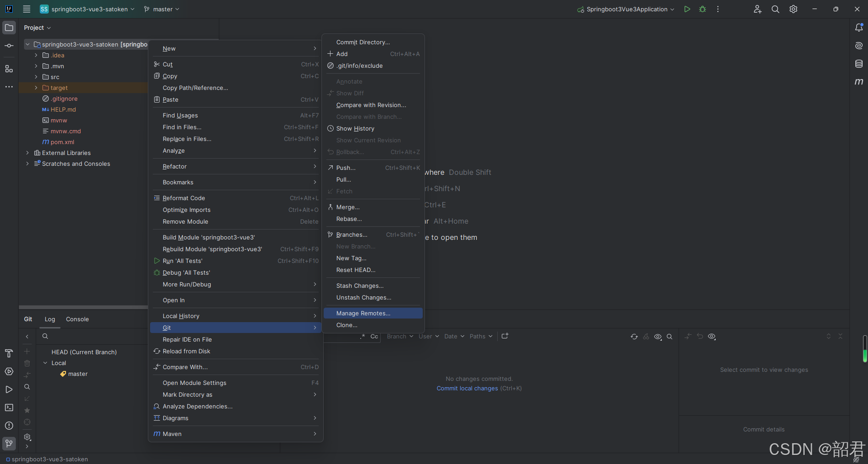Choose Commit Directory... from Git submenu

373,42
